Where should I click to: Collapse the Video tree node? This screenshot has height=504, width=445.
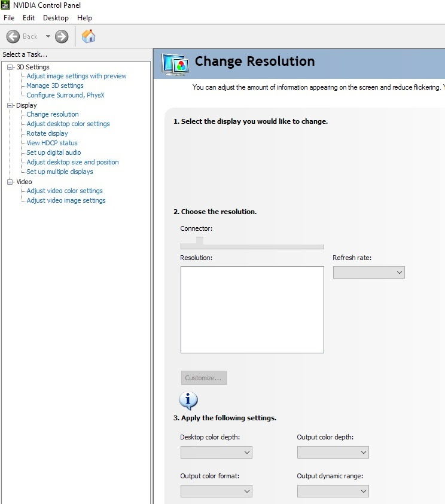(10, 182)
